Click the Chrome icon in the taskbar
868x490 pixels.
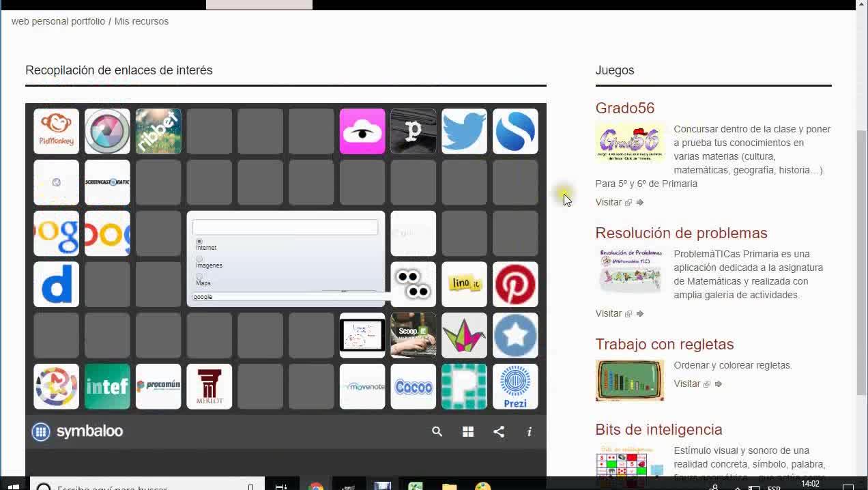315,486
